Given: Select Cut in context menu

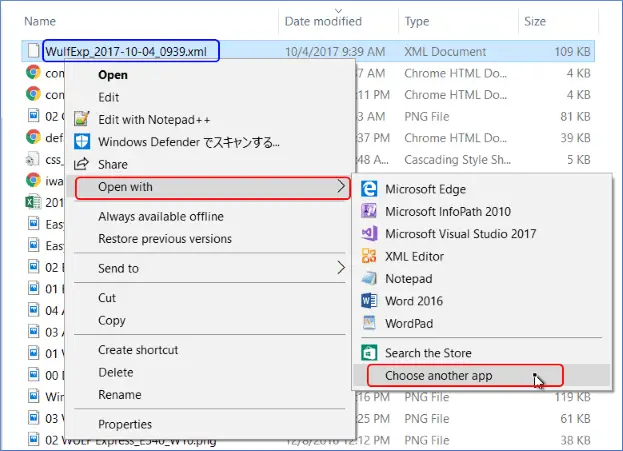Looking at the screenshot, I should [107, 298].
